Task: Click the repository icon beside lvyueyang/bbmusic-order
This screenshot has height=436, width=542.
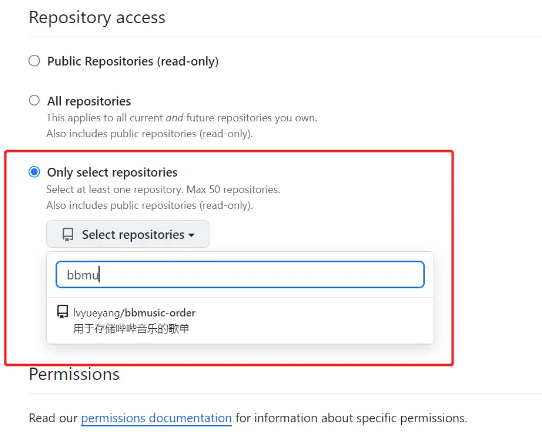Action: (63, 312)
